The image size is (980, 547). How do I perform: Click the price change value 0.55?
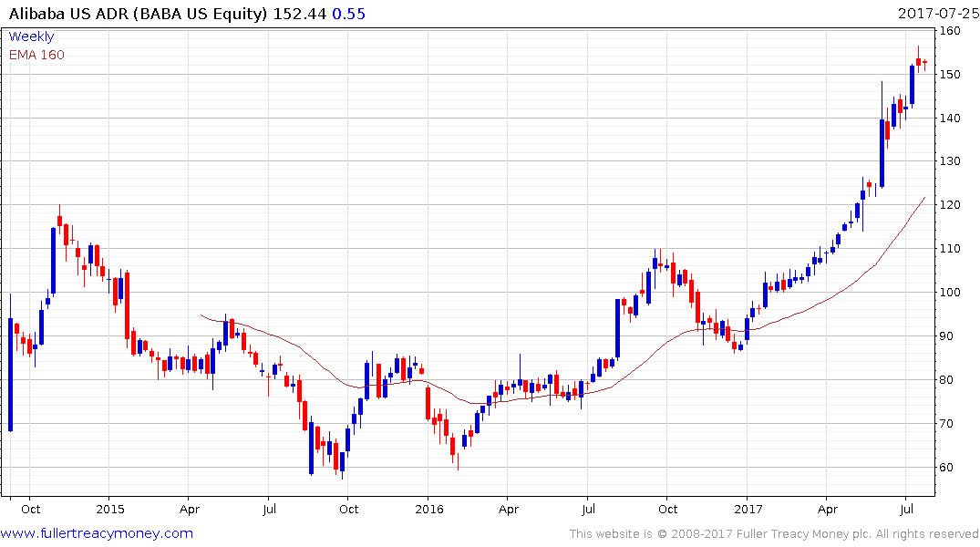(348, 14)
